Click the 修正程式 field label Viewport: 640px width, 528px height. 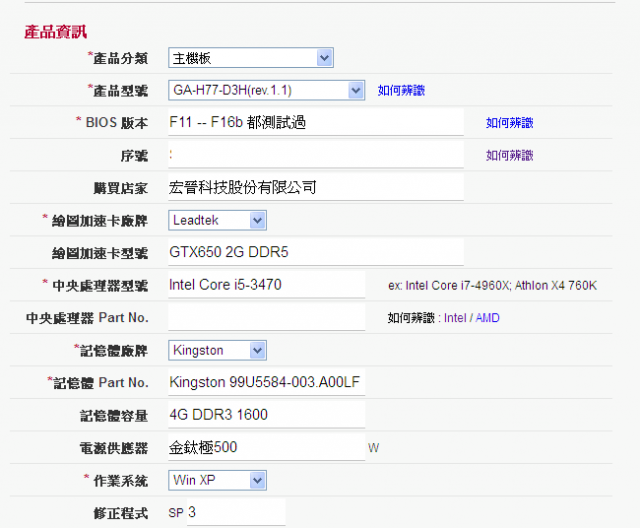pos(120,513)
